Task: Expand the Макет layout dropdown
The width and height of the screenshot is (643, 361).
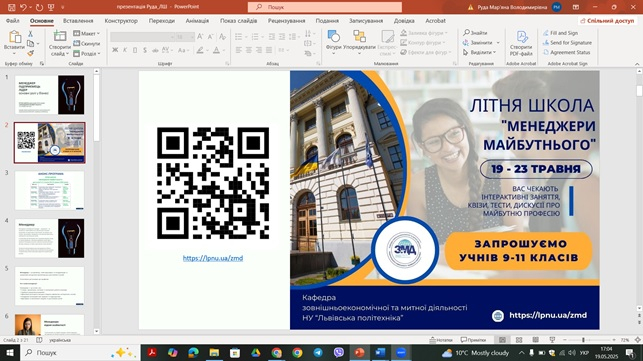Action: pos(87,33)
